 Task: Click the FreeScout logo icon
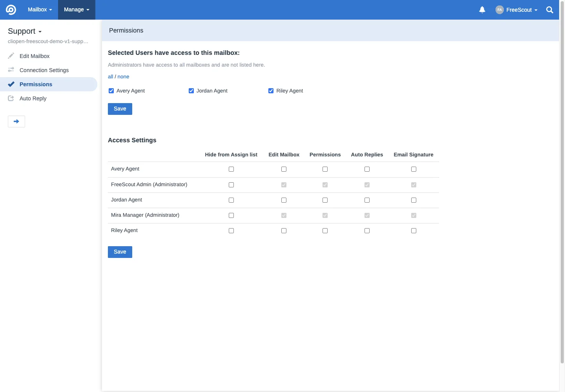click(x=11, y=10)
